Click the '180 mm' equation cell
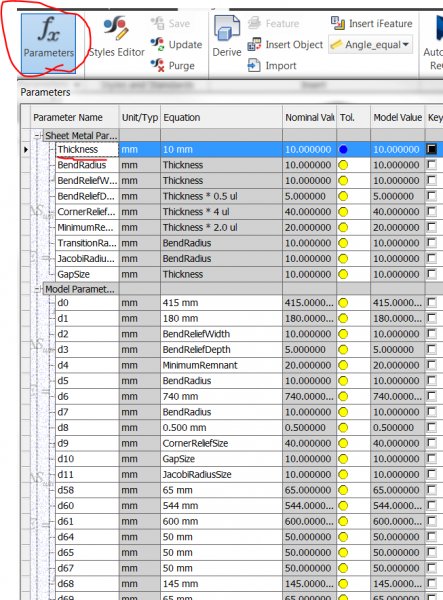This screenshot has height=600, width=443. [222, 318]
